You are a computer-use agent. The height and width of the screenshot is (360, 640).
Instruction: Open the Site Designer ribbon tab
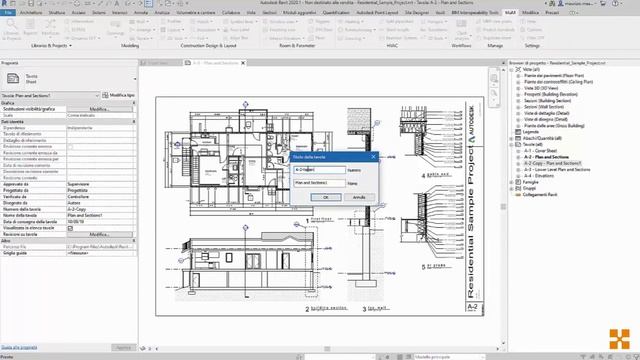pyautogui.click(x=417, y=13)
